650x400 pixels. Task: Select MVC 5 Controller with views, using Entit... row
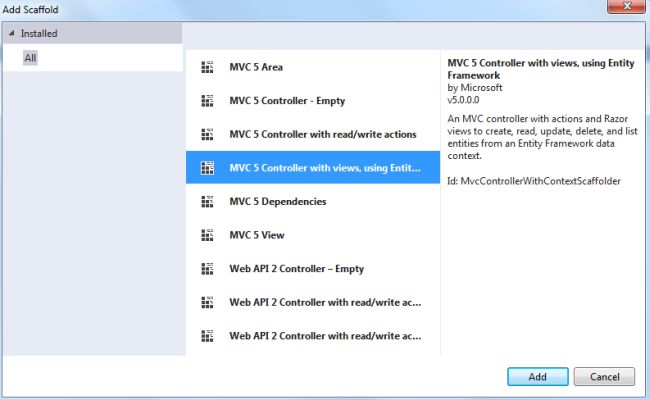pos(313,167)
